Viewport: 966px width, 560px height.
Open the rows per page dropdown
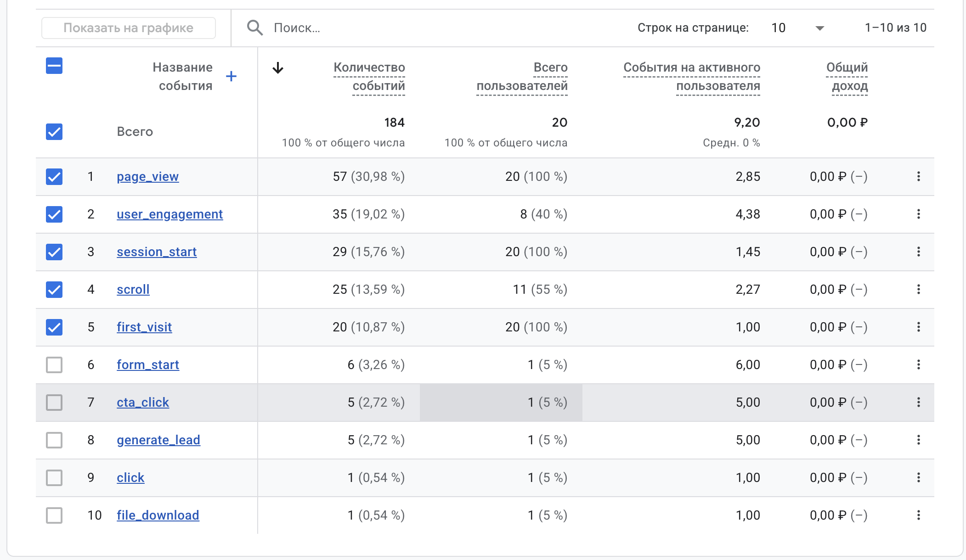click(798, 28)
